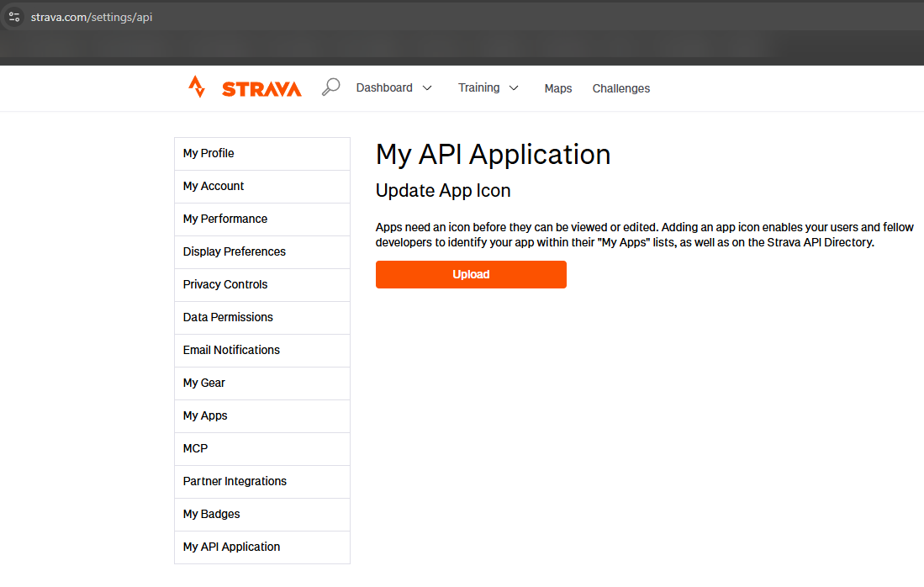Open My Badges page

[262, 515]
